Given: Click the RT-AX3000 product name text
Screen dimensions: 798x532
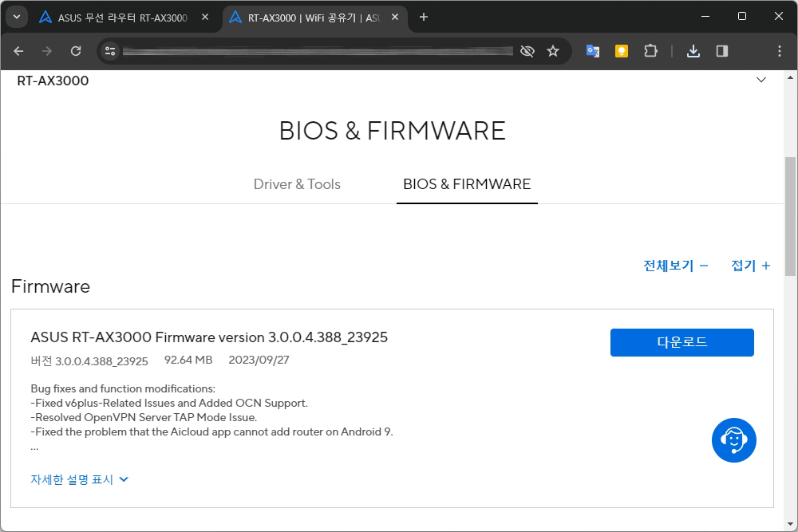Looking at the screenshot, I should pyautogui.click(x=53, y=81).
